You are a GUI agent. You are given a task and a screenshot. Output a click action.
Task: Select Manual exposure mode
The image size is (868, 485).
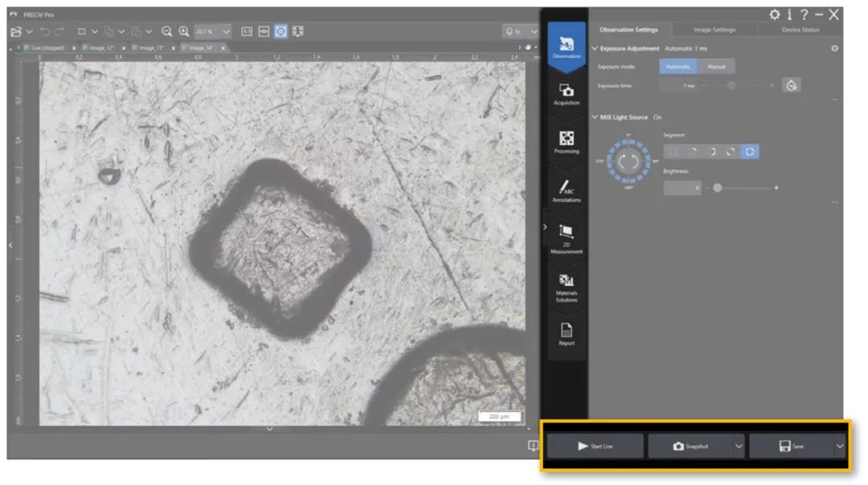[x=716, y=67]
